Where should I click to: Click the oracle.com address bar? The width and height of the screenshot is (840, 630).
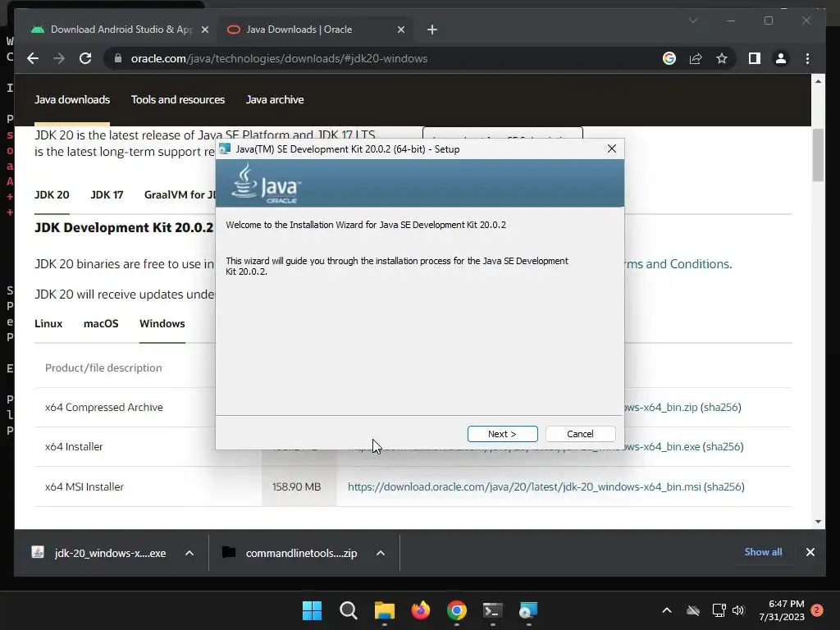click(279, 58)
